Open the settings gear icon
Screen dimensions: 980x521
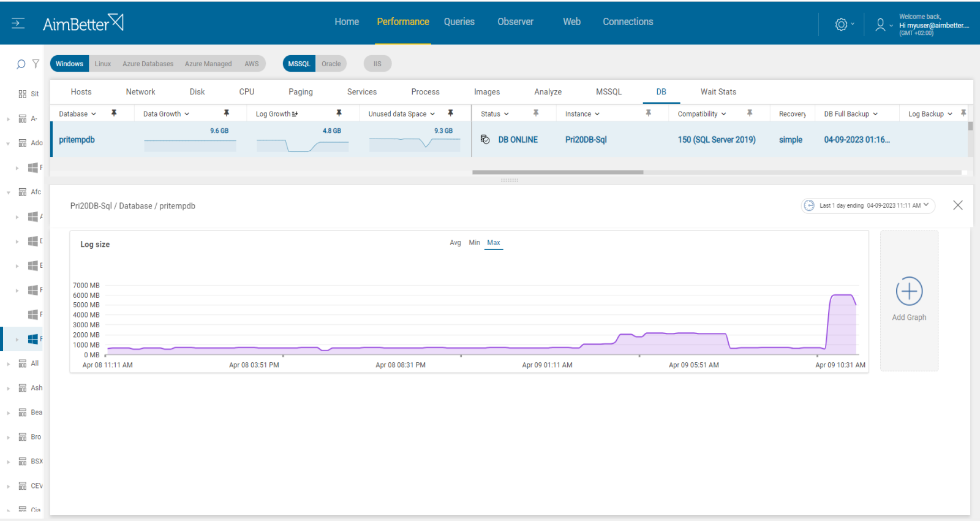point(842,25)
